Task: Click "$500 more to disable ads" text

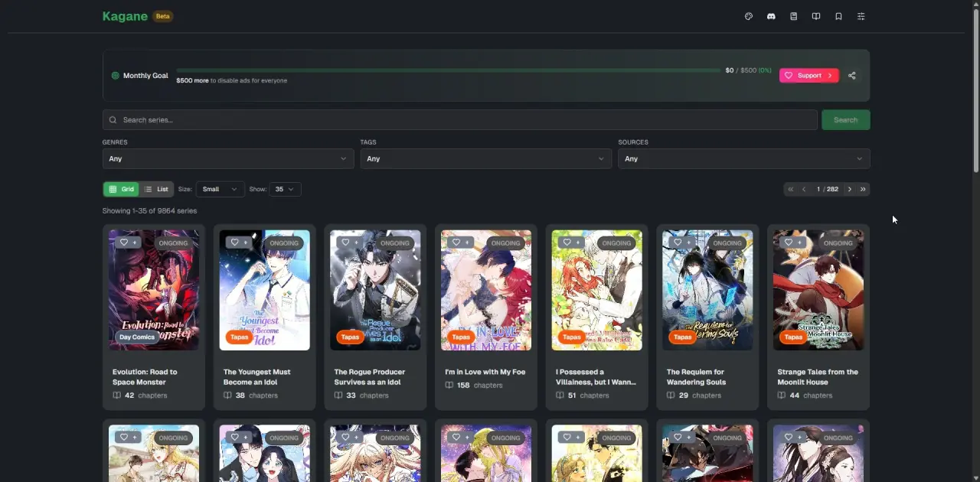Action: tap(231, 80)
